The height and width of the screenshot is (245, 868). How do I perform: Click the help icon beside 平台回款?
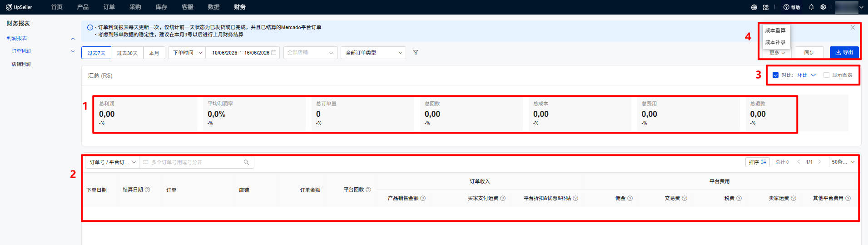coord(368,190)
